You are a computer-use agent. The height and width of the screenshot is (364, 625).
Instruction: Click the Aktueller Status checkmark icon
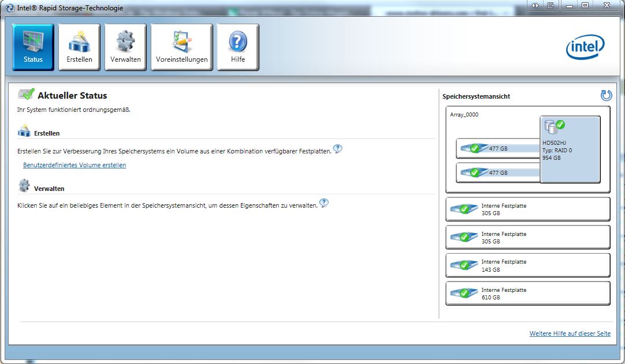26,95
